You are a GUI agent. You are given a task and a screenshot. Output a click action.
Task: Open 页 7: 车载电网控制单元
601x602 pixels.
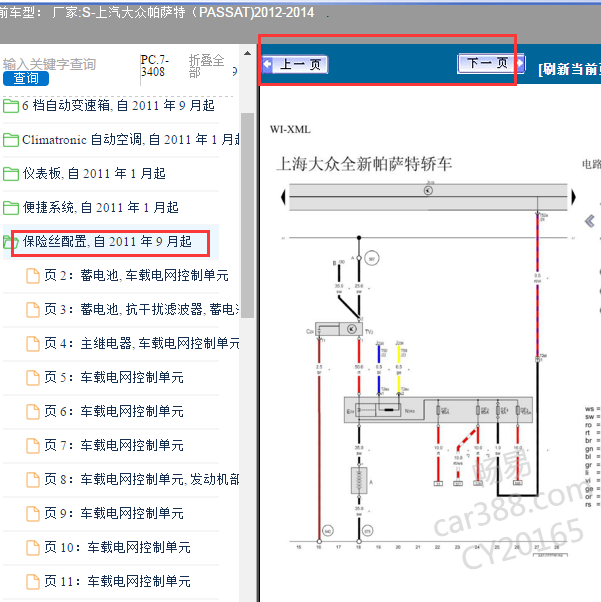click(114, 446)
